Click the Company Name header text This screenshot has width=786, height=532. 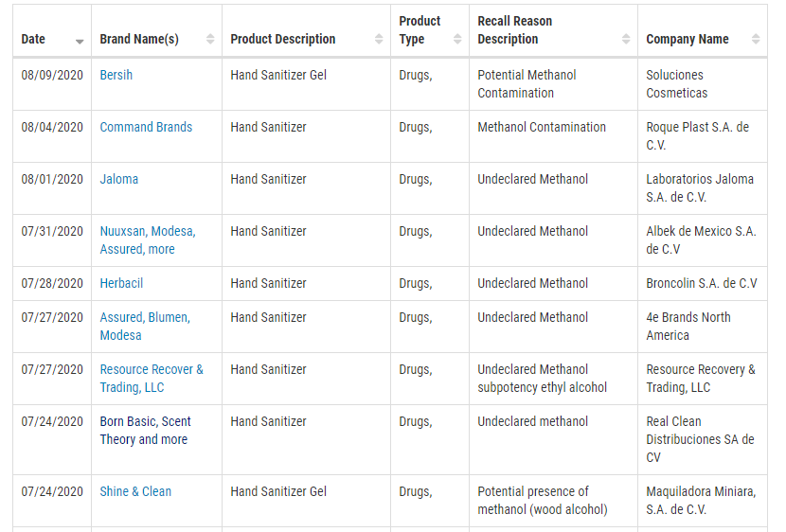click(x=688, y=39)
